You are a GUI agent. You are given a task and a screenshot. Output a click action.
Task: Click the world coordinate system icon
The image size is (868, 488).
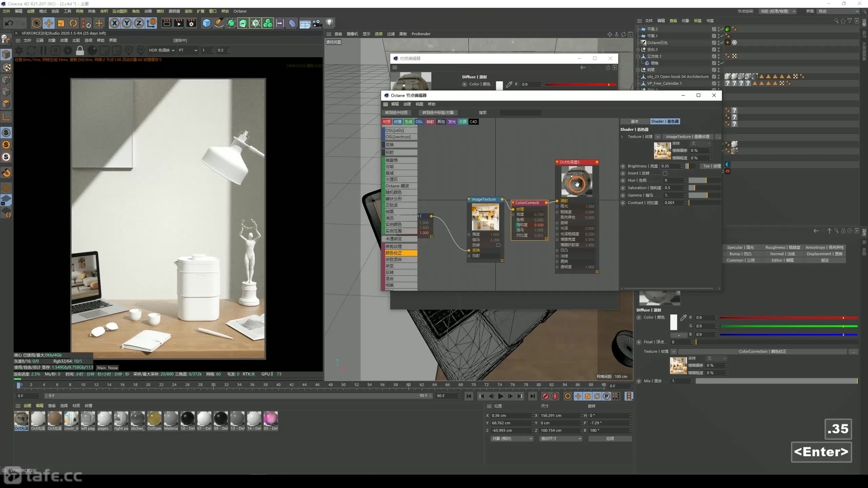click(152, 23)
